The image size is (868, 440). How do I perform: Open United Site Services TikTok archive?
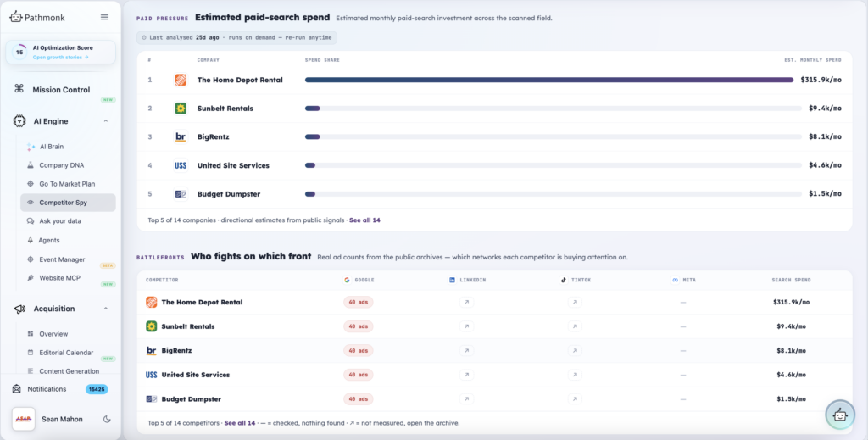tap(575, 375)
